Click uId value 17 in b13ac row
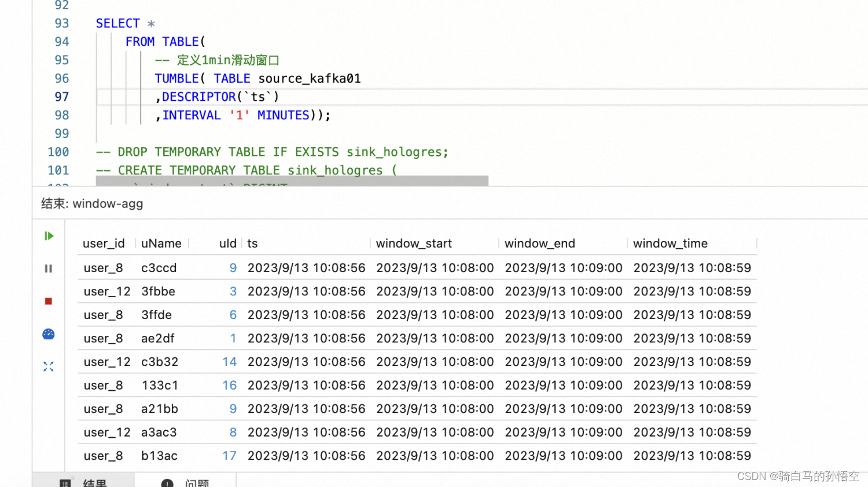Viewport: 868px width, 487px height. (x=230, y=456)
